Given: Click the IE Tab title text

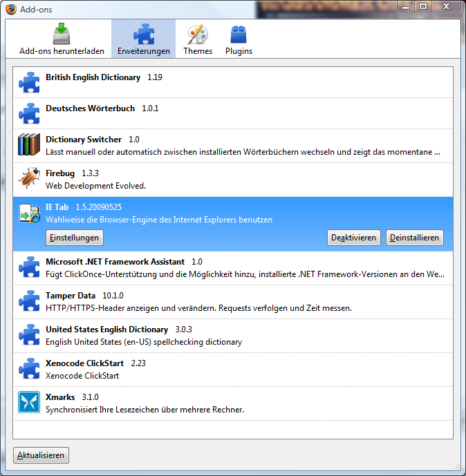Looking at the screenshot, I should (x=57, y=207).
